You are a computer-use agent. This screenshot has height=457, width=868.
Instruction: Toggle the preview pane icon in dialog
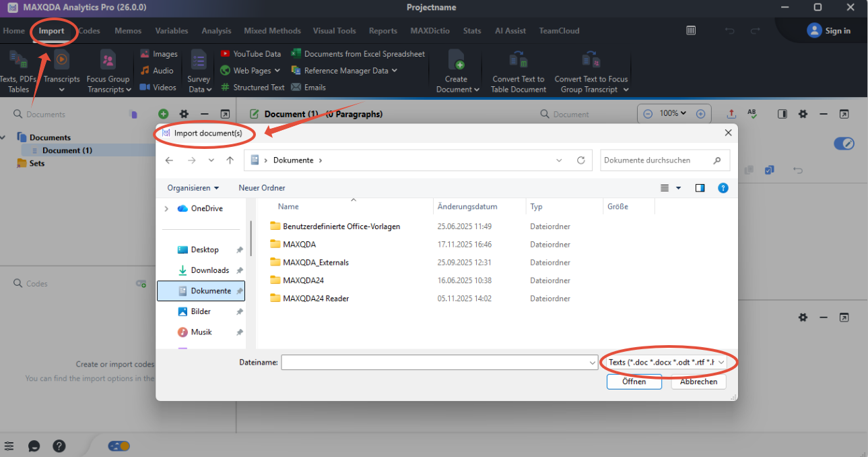700,188
